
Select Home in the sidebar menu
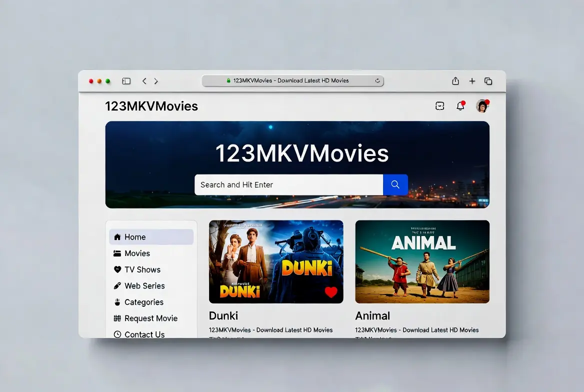tap(151, 237)
